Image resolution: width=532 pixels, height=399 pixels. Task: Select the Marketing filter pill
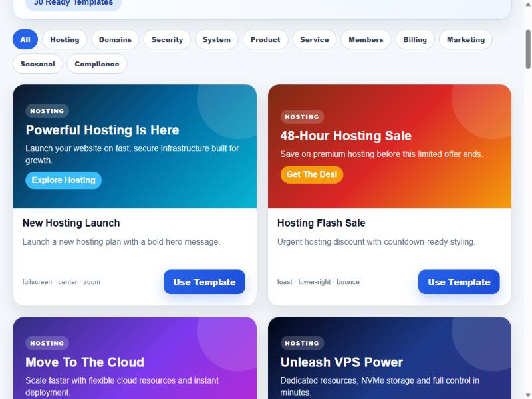pos(465,39)
